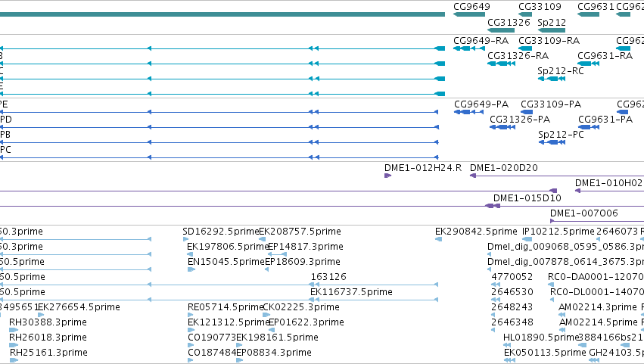Select the EP14817.3prime EST
Image resolution: width=644 pixels, height=364 pixels.
[x=277, y=255]
